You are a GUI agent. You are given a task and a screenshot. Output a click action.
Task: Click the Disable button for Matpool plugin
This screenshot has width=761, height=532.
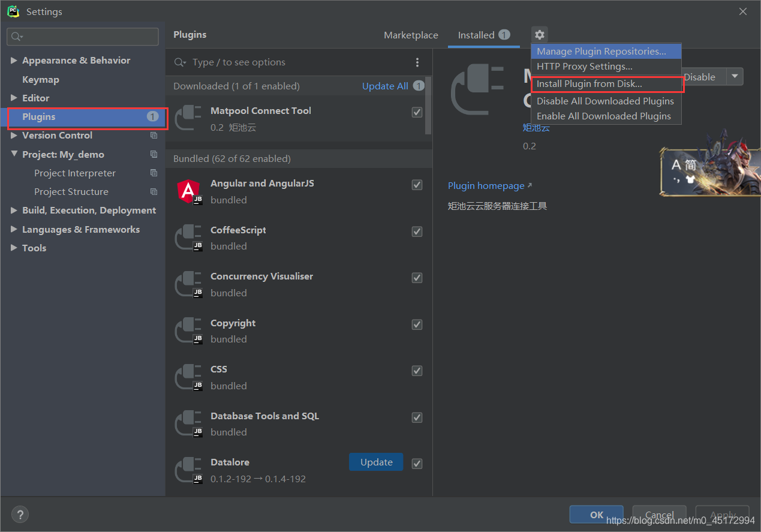point(704,77)
